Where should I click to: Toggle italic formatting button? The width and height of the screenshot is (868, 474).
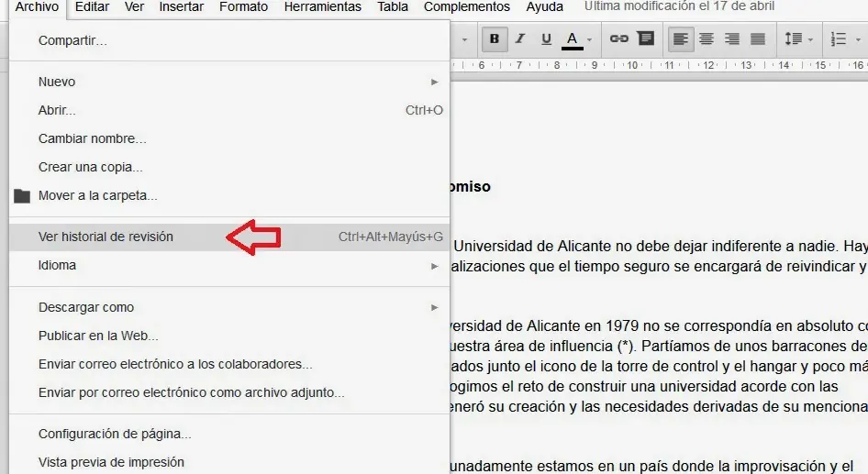(520, 39)
